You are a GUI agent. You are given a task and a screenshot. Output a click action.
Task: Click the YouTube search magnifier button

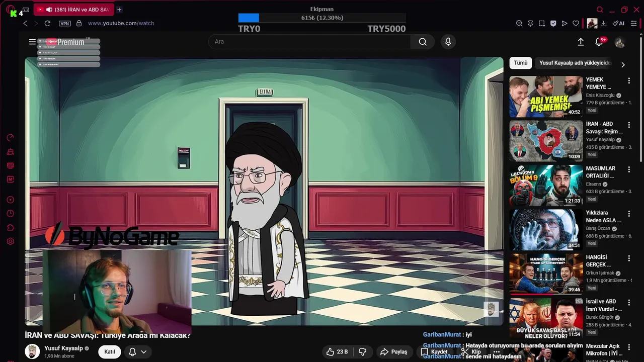click(423, 42)
